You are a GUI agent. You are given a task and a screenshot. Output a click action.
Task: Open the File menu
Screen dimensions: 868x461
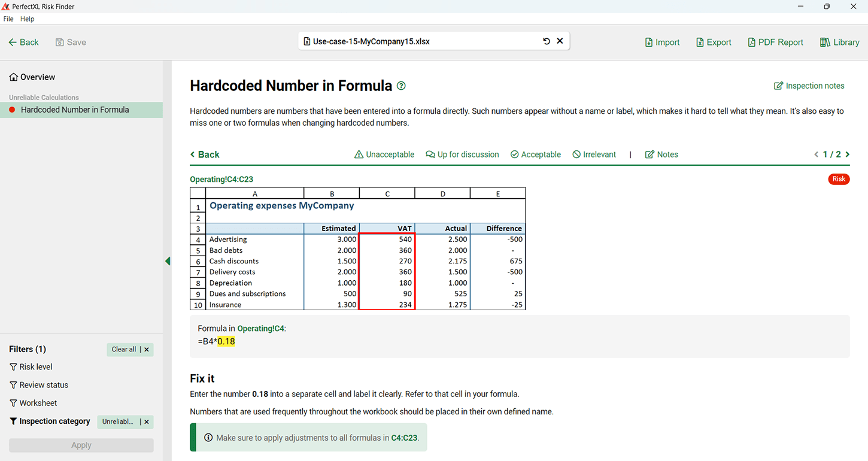pos(8,19)
